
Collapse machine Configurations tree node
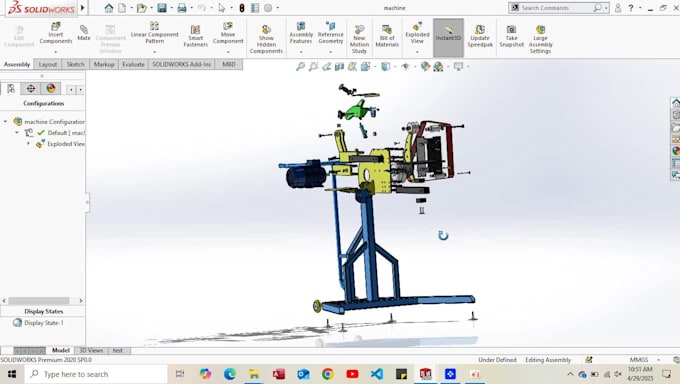(x=5, y=121)
